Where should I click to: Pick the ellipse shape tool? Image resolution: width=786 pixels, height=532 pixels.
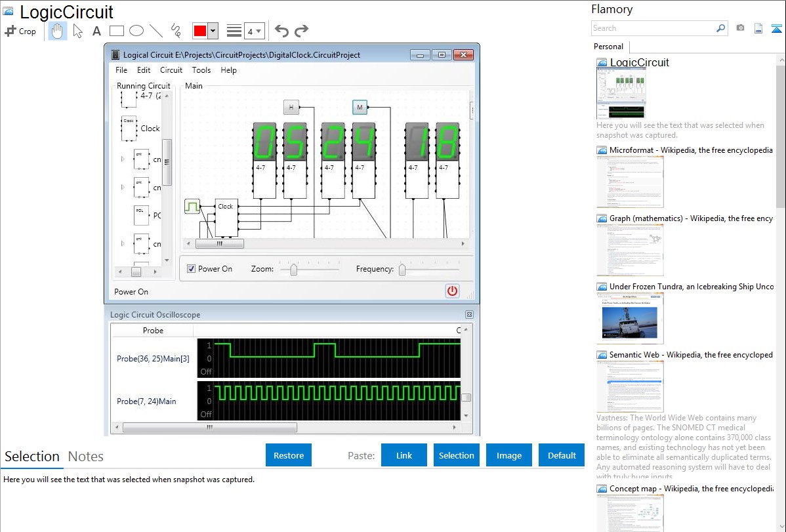tap(136, 31)
